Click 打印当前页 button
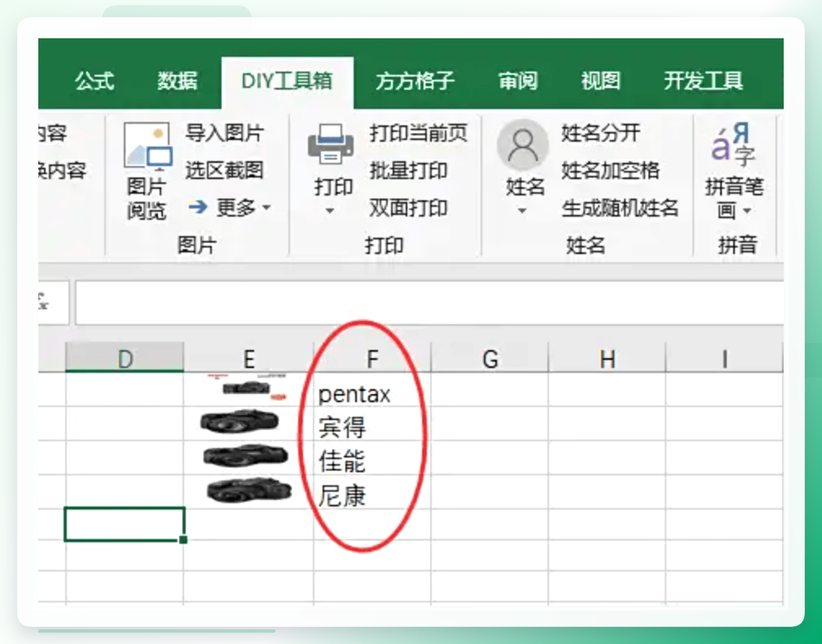 (x=419, y=133)
